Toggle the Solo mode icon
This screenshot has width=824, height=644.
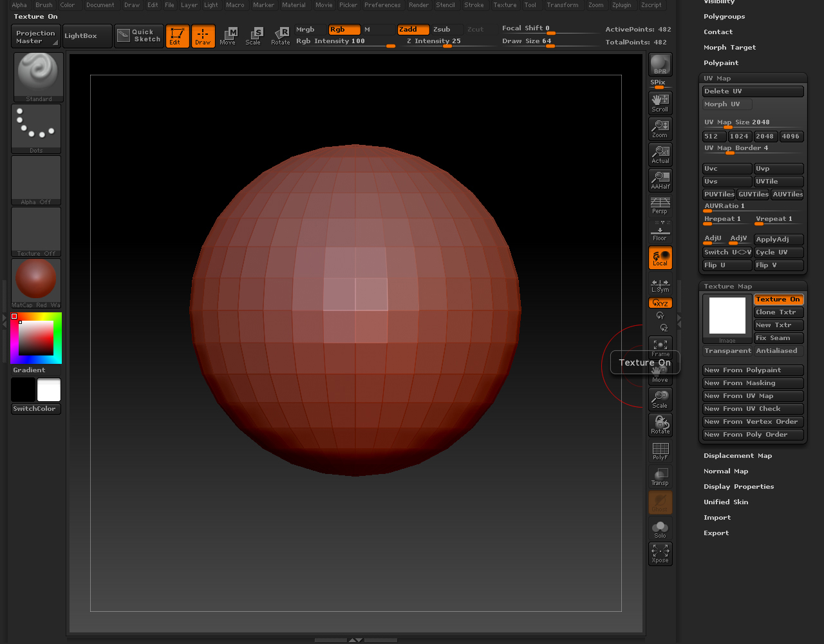660,529
